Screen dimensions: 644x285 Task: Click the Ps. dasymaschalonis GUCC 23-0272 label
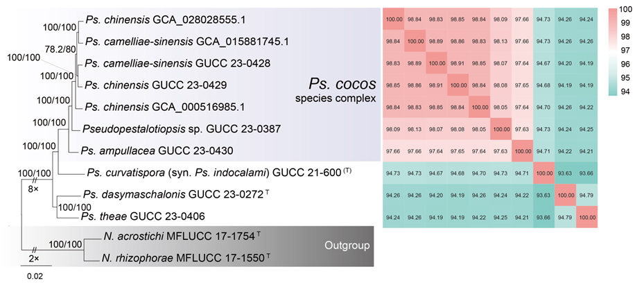tap(179, 193)
